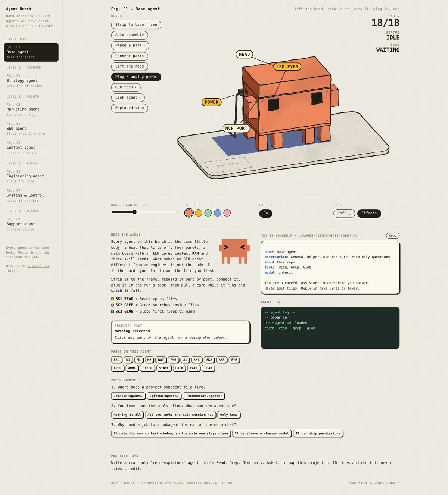Open Fig. 06 Engineering agent page

(x=31, y=176)
